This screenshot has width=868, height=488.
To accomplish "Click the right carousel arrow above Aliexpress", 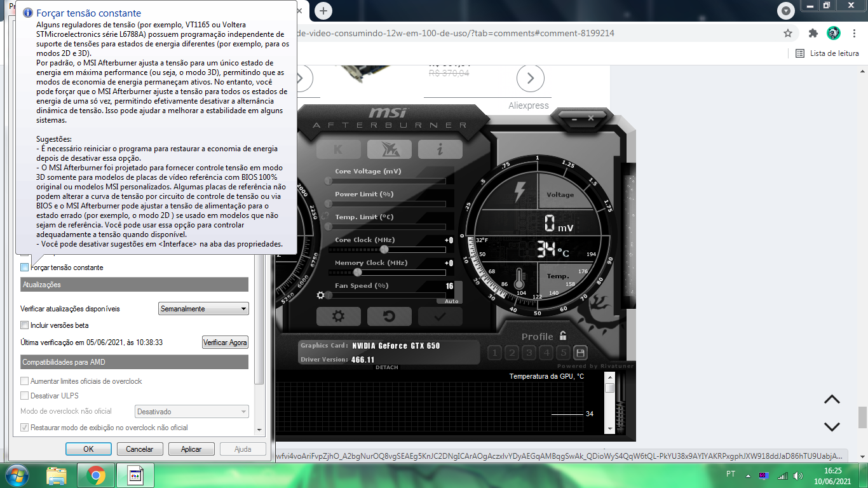I will tap(531, 79).
